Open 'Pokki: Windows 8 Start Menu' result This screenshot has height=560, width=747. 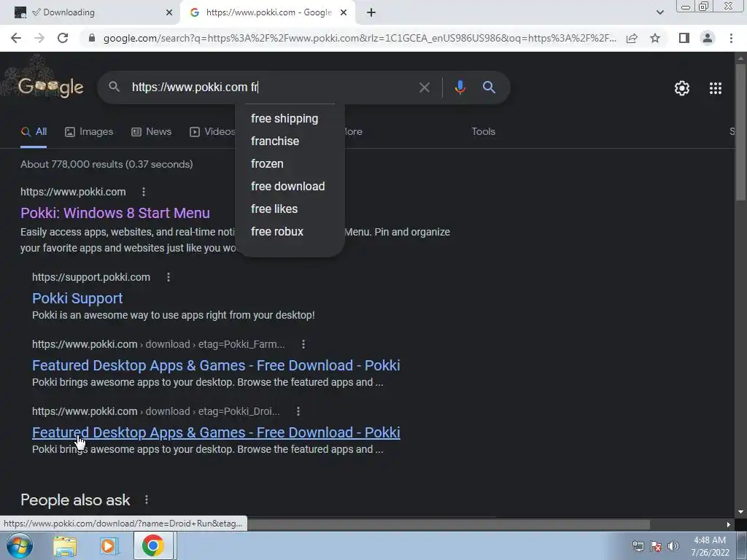pos(115,213)
